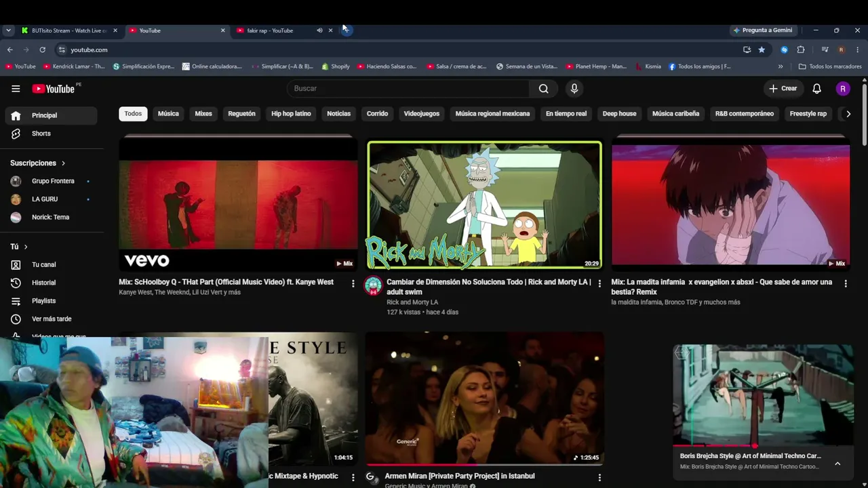868x488 pixels.
Task: Click the search magnifier button
Action: tap(543, 89)
